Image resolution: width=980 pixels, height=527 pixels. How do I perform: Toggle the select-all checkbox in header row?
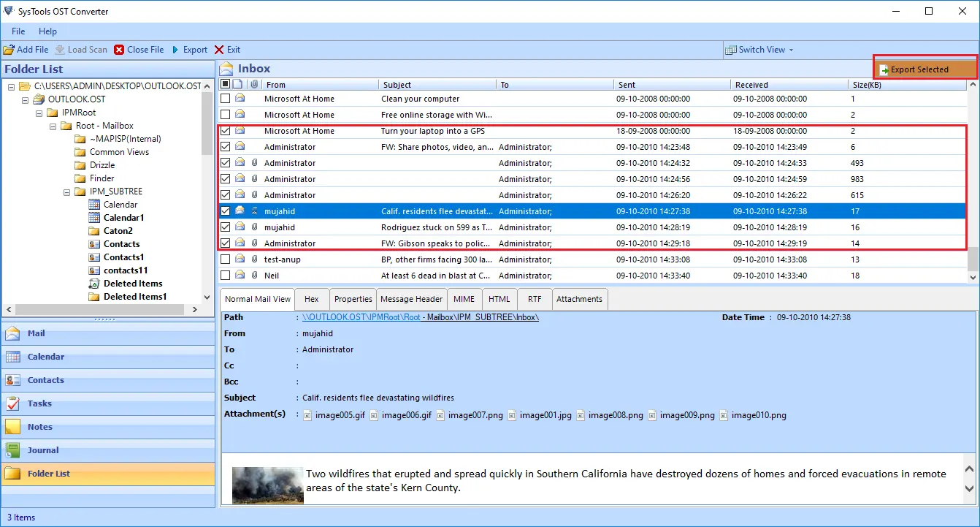tap(226, 85)
